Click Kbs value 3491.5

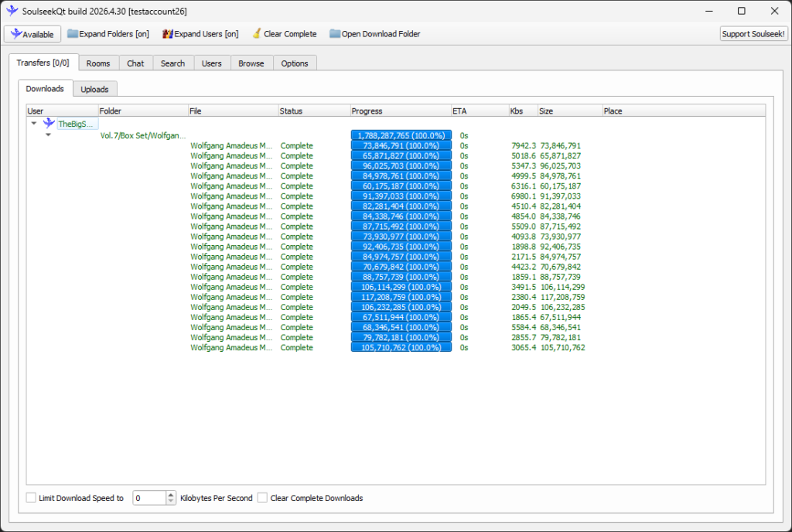tap(524, 287)
